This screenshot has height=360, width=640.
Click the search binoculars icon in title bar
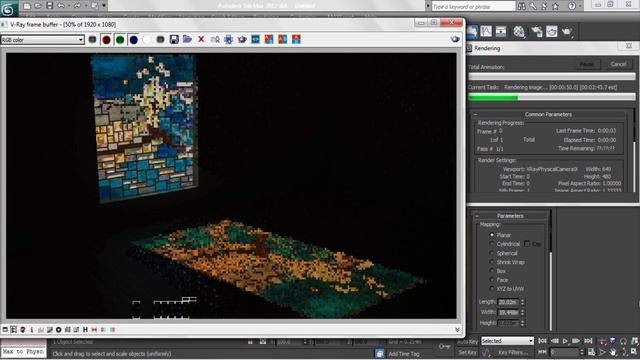(x=522, y=6)
